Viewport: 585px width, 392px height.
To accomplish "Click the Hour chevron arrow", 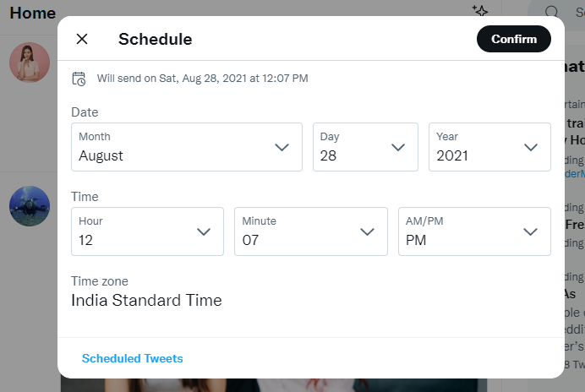I will coord(204,232).
